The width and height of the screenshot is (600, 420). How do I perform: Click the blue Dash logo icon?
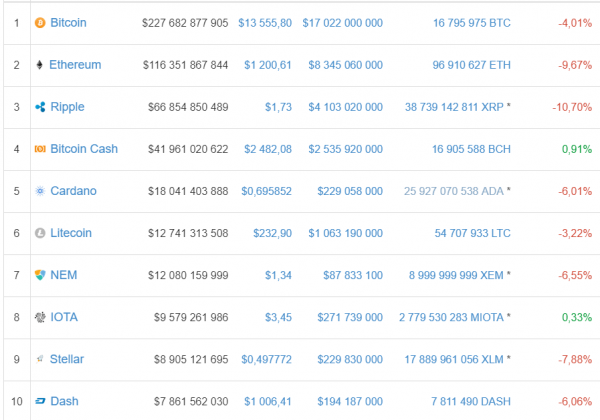(40, 401)
